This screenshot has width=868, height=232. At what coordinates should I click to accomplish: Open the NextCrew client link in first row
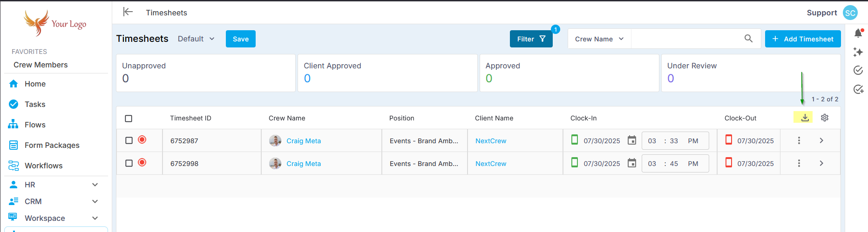[x=491, y=141]
